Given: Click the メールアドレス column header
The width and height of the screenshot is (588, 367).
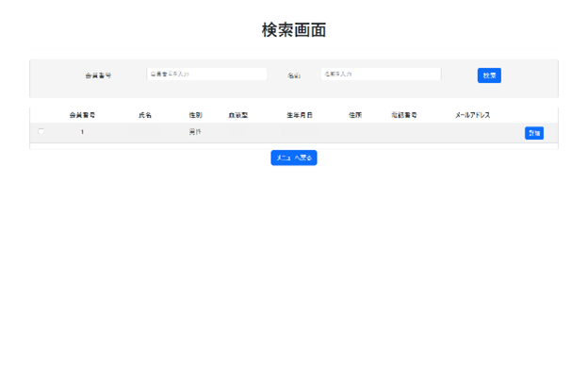Looking at the screenshot, I should (472, 115).
